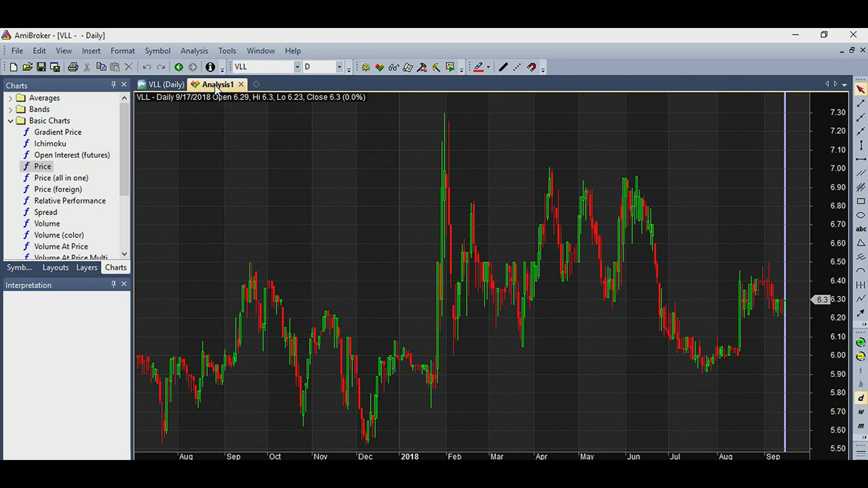
Task: Select the Ichimoku chart item
Action: (x=50, y=144)
